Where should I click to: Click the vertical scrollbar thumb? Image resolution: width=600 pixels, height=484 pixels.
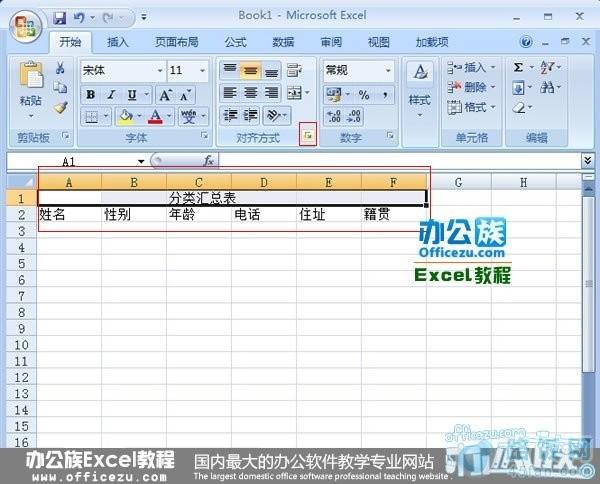pyautogui.click(x=589, y=284)
